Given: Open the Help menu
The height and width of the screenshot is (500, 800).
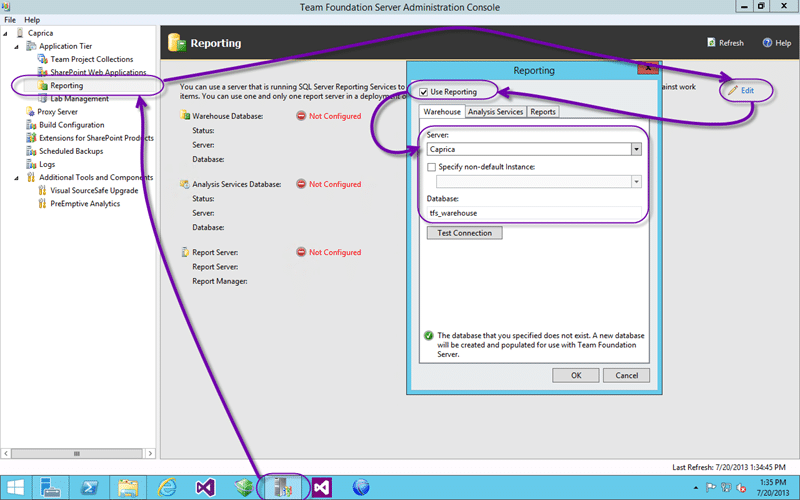Looking at the screenshot, I should (32, 20).
